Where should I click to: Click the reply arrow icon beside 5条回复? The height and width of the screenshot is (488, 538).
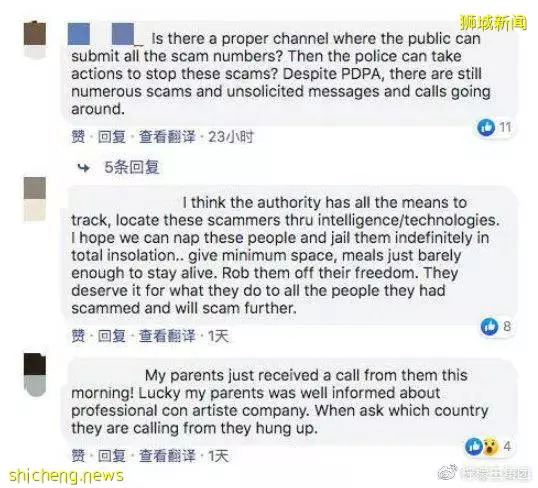click(x=83, y=168)
